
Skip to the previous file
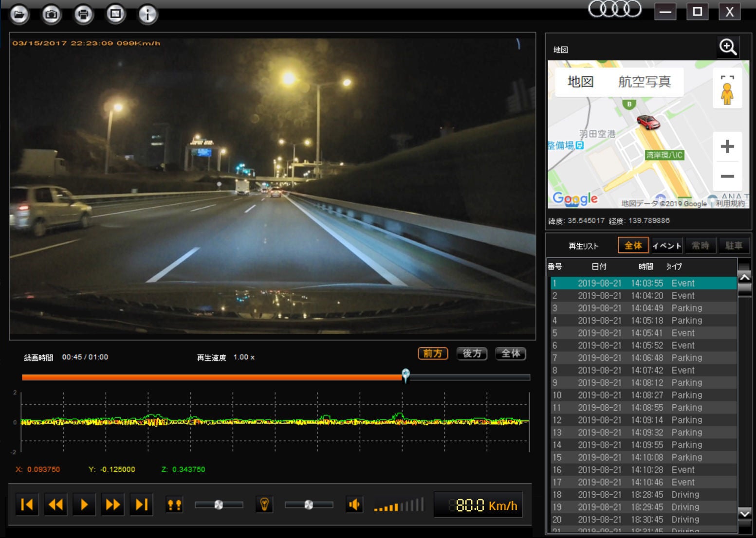click(27, 504)
